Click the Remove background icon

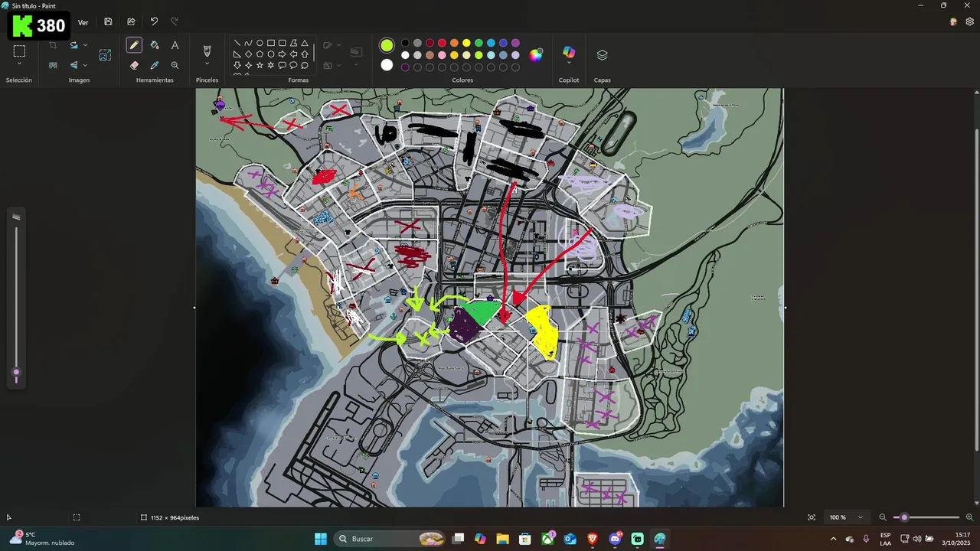(x=53, y=65)
